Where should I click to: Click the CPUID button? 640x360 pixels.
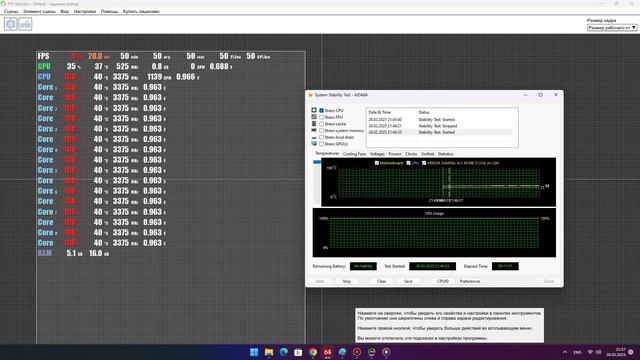(x=443, y=281)
